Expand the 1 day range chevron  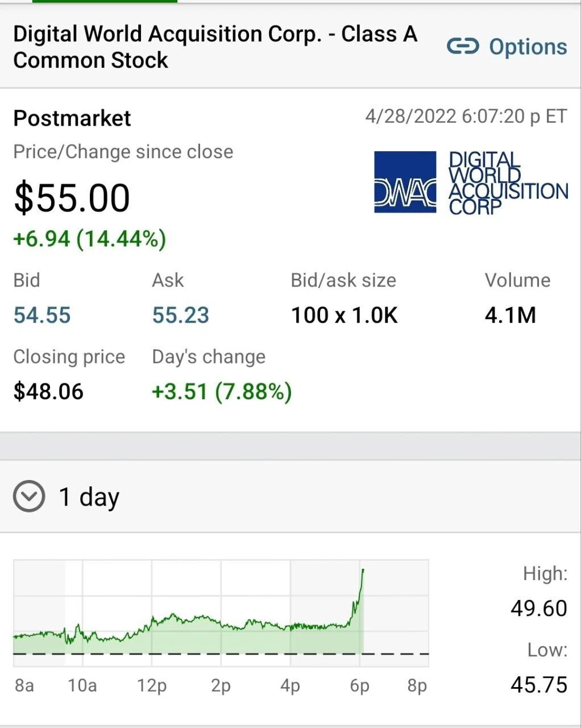(28, 497)
